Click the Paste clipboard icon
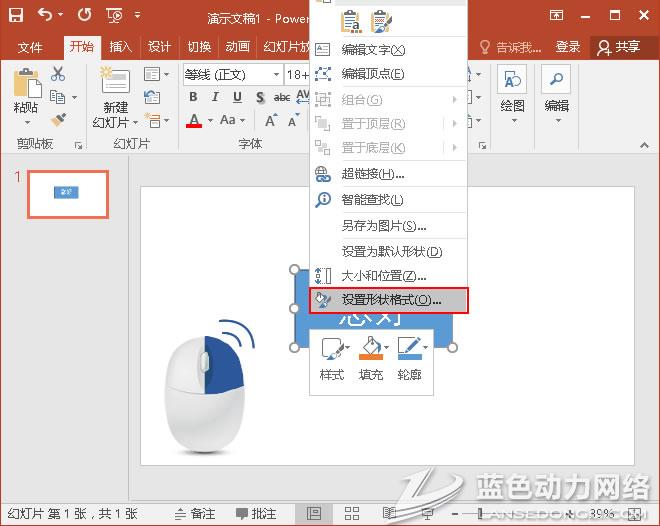The image size is (660, 526). (x=26, y=84)
